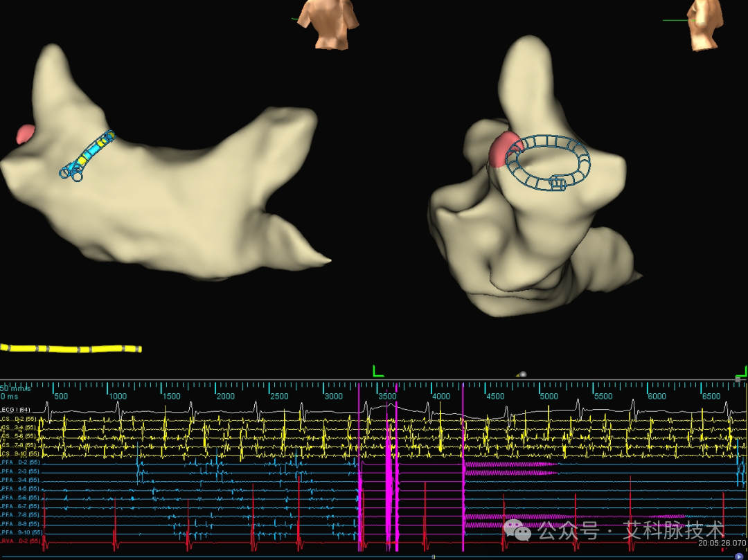Select the CS 5-6 (55) channel label
Viewport: 748px width, 560px height.
pyautogui.click(x=18, y=436)
